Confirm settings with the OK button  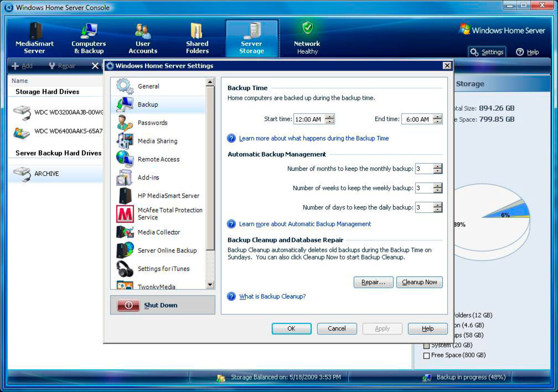coord(292,329)
